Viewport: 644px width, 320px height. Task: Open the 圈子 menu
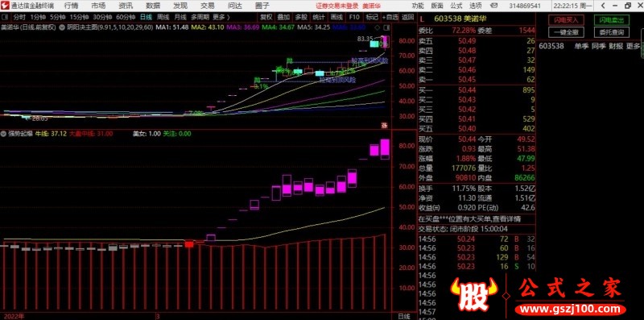click(262, 6)
